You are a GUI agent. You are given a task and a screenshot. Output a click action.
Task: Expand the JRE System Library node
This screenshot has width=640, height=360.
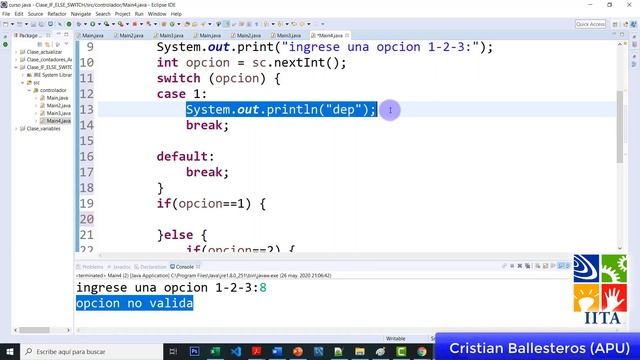tap(23, 75)
